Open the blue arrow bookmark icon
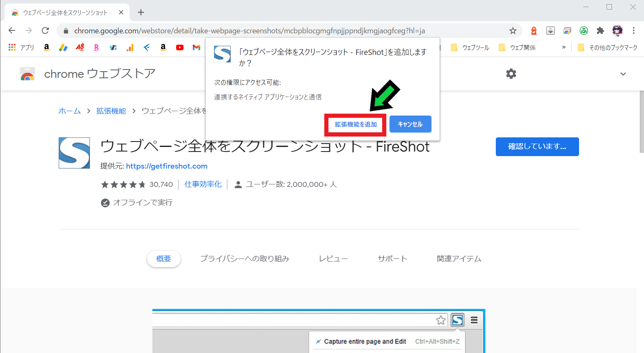This screenshot has width=644, height=353. [147, 47]
